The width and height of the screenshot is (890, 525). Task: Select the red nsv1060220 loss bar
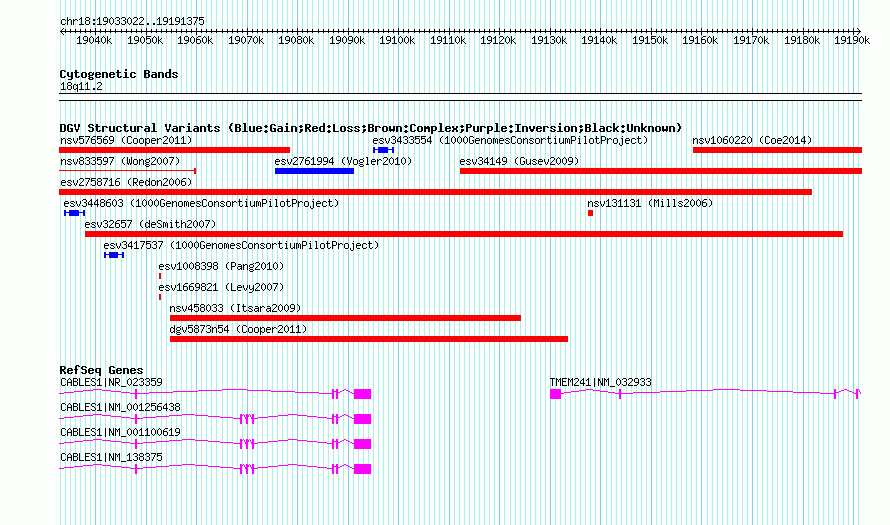[778, 150]
